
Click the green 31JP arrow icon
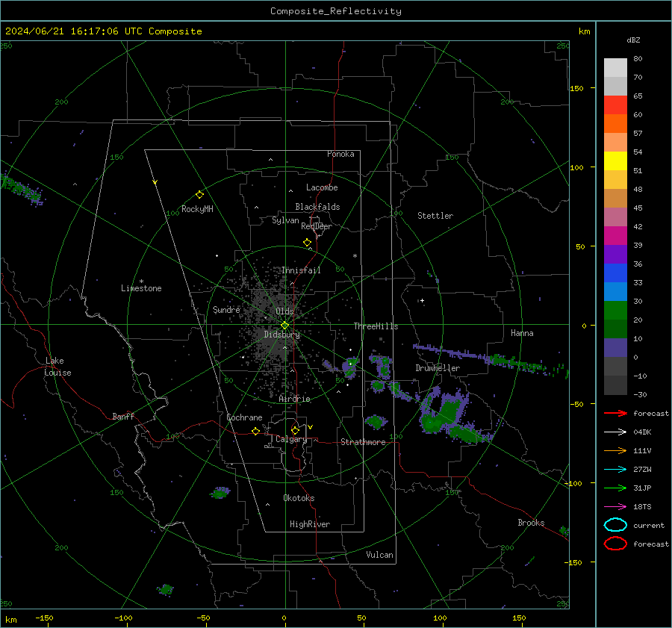pos(615,488)
